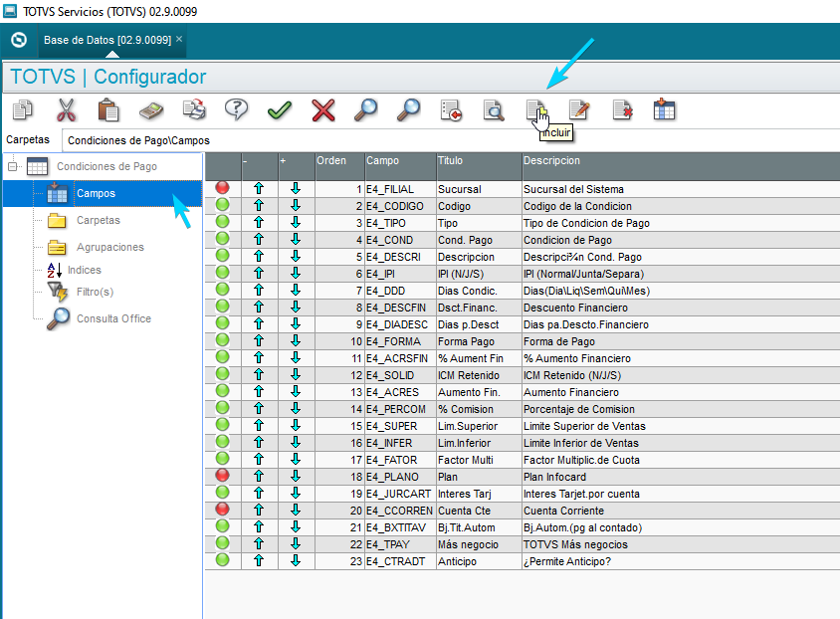Open the Carpetas tree item
The image size is (840, 619).
99,220
